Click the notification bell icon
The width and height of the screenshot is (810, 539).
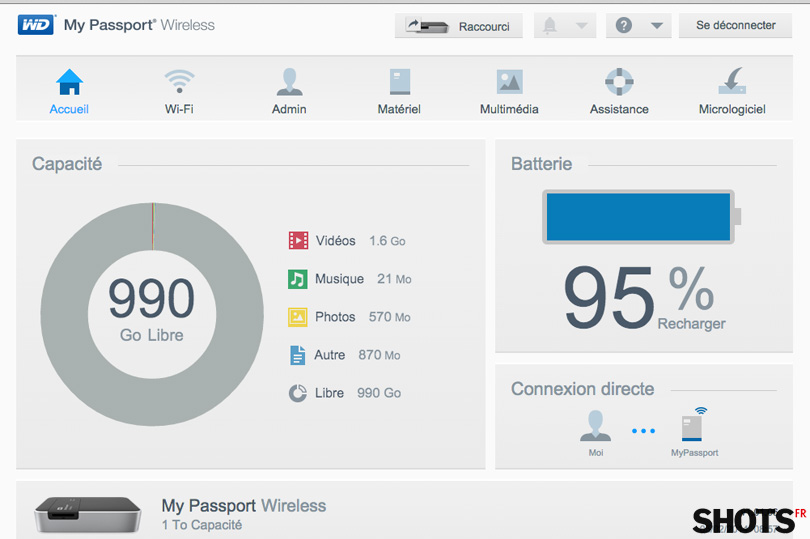550,25
